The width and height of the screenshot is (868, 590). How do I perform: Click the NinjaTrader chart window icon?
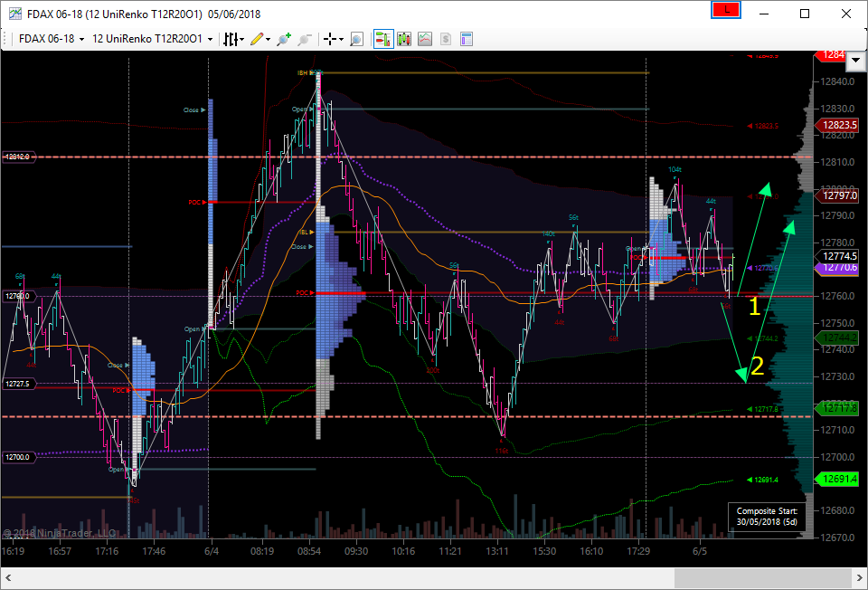[x=15, y=14]
